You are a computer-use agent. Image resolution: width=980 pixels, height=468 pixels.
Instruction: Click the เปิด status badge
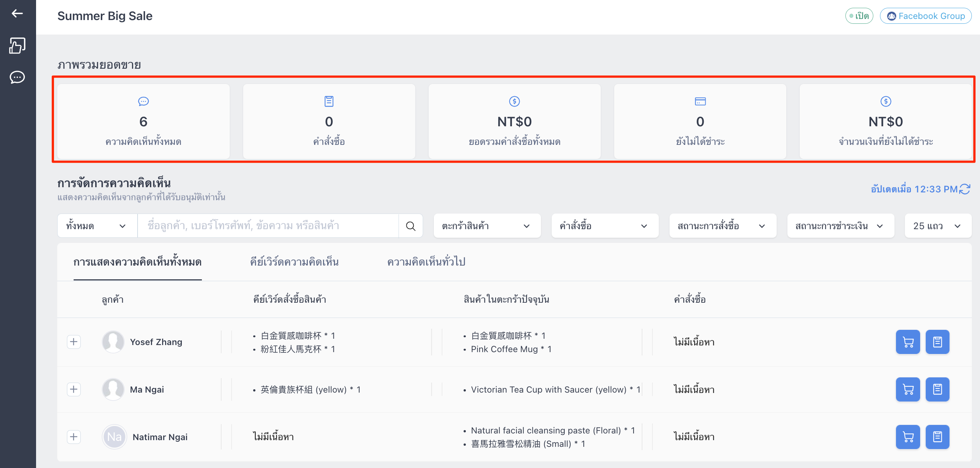(859, 16)
